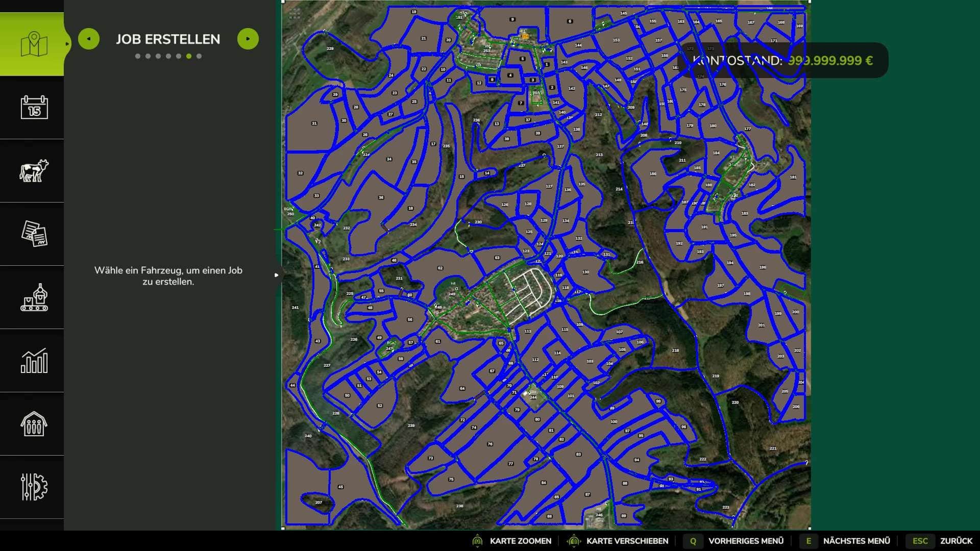Screen dimensions: 980x551
Task: Click the Karte Verschieben control hint
Action: (627, 541)
